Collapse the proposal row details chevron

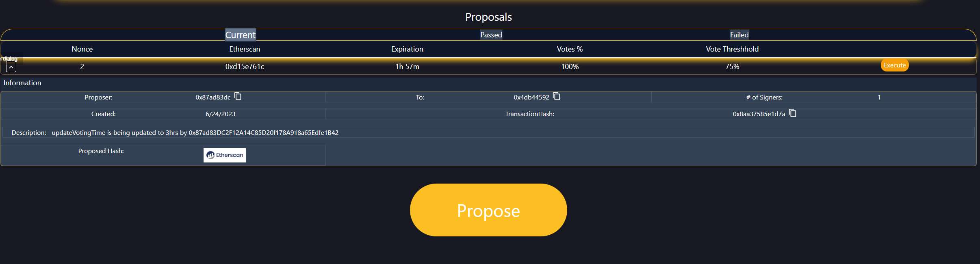tap(11, 67)
